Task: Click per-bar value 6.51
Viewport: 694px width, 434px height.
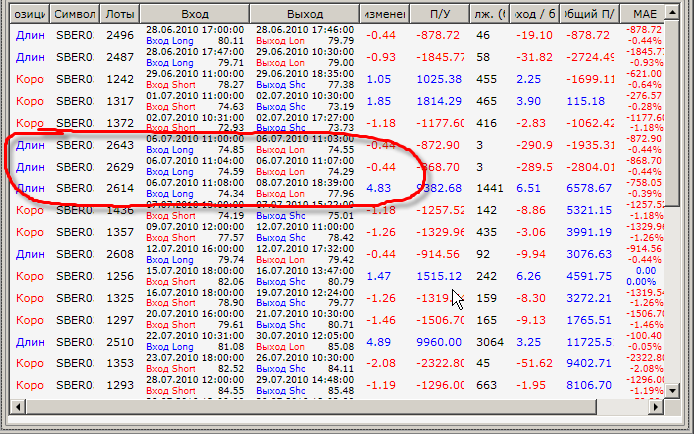Action: pyautogui.click(x=528, y=188)
